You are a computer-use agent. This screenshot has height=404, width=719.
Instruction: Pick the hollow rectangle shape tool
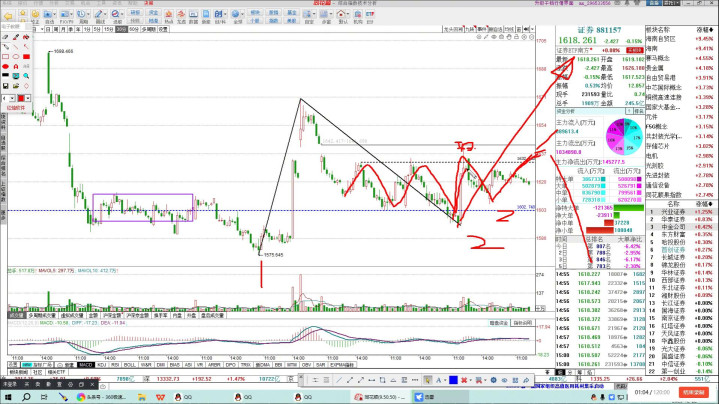tap(6, 56)
